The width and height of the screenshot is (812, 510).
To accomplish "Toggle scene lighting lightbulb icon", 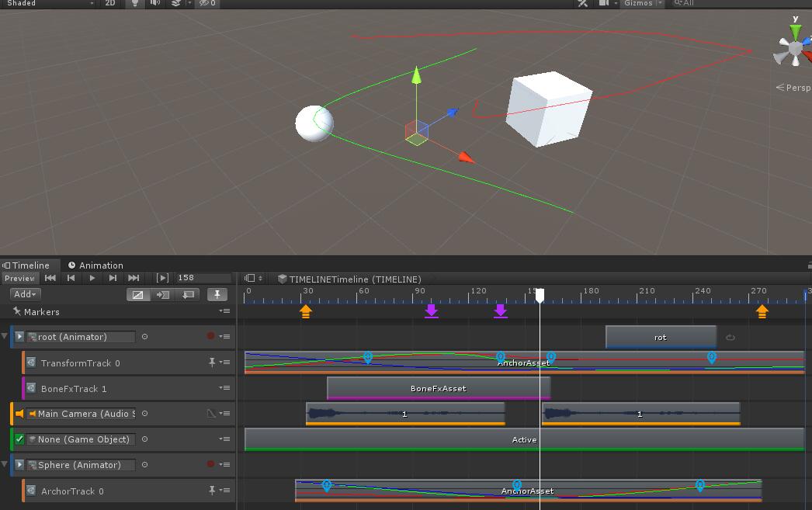I will coord(135,3).
